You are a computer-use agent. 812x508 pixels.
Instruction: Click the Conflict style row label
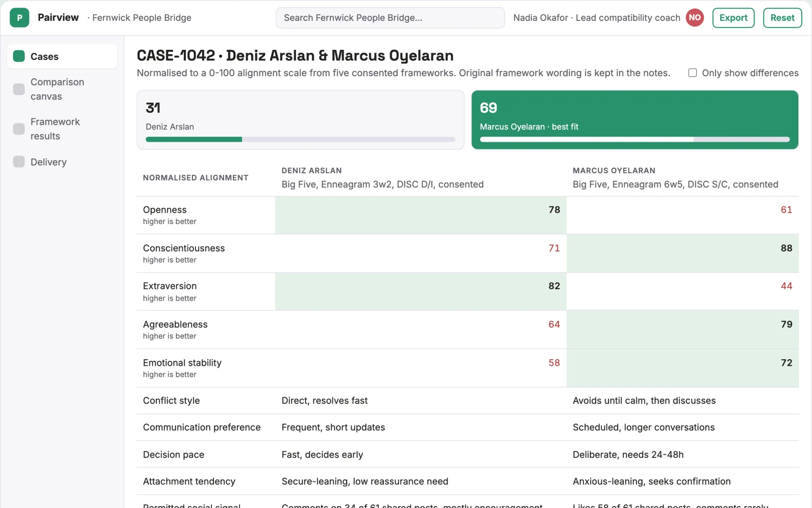(x=172, y=400)
